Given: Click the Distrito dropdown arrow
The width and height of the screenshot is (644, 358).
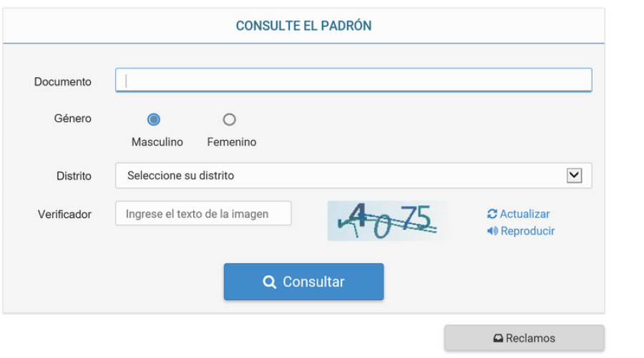Looking at the screenshot, I should pyautogui.click(x=574, y=175).
